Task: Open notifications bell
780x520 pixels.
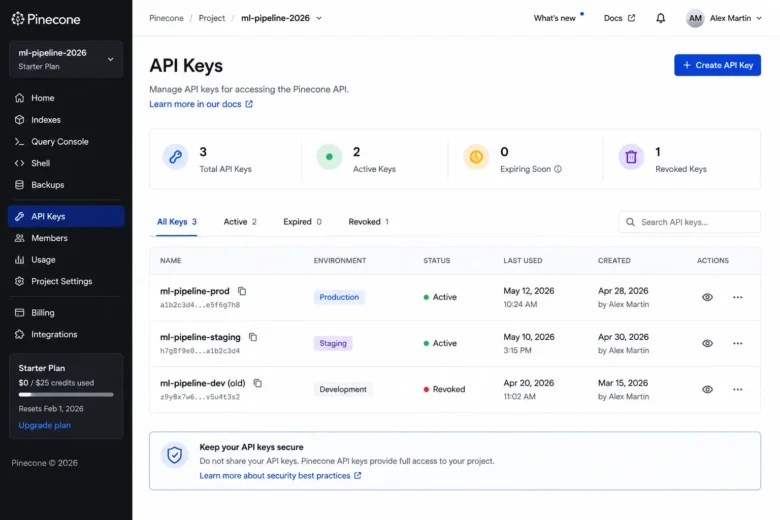Action: tap(660, 18)
